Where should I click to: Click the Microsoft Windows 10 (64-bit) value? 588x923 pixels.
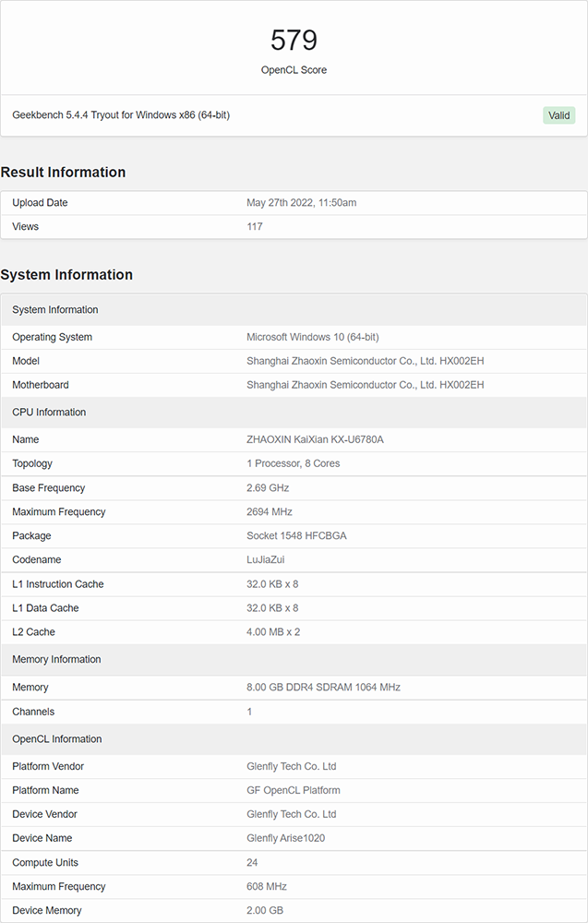312,338
